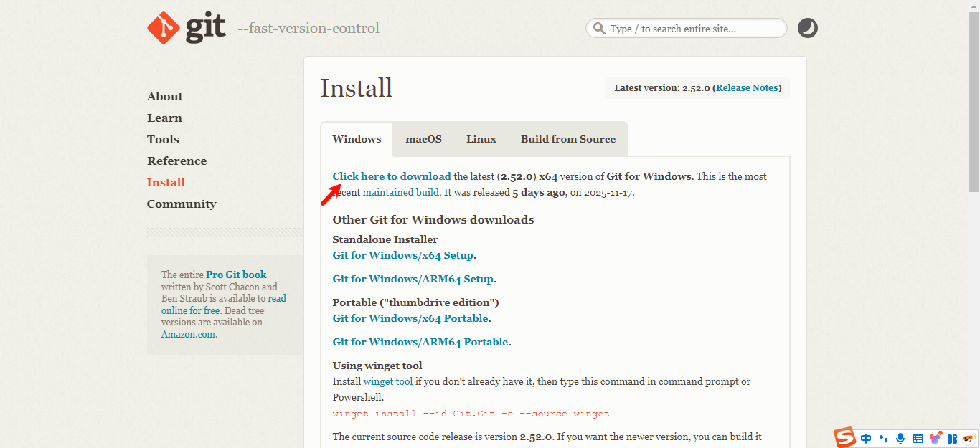Switch to the Linux tab
This screenshot has width=980, height=448.
pyautogui.click(x=481, y=139)
